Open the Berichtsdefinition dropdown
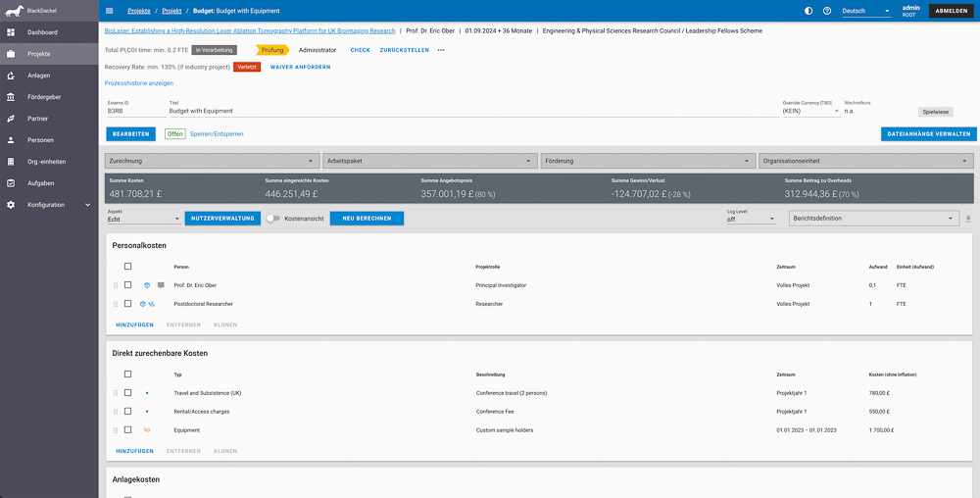This screenshot has width=980, height=498. coord(874,219)
